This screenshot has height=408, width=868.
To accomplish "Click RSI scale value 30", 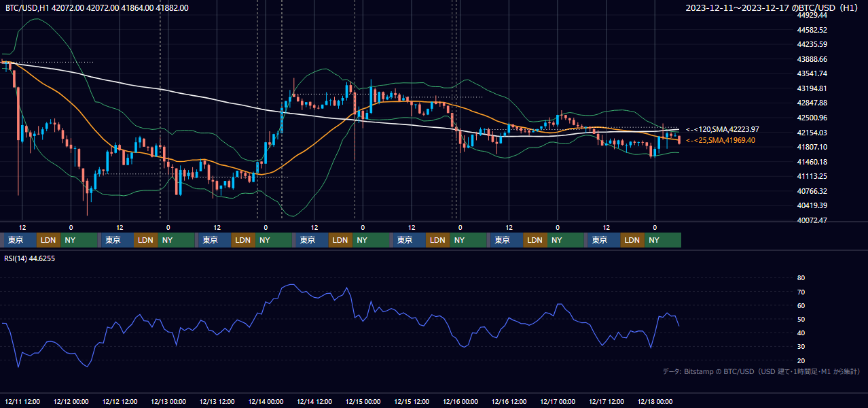I will click(801, 347).
